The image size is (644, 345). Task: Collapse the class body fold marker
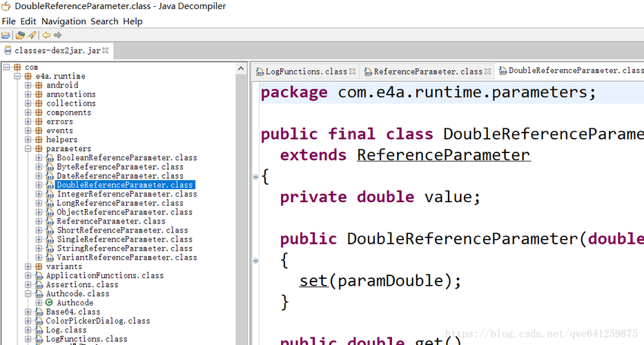255,177
